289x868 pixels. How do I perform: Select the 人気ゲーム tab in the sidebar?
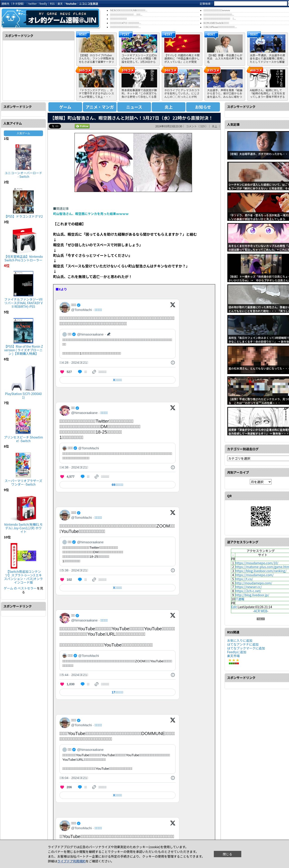point(23,133)
